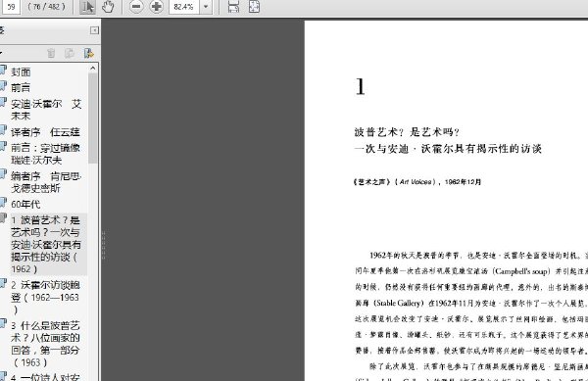Go to 译者序 任云莛 bookmark
Viewport: 588px width, 381px height.
coord(45,132)
